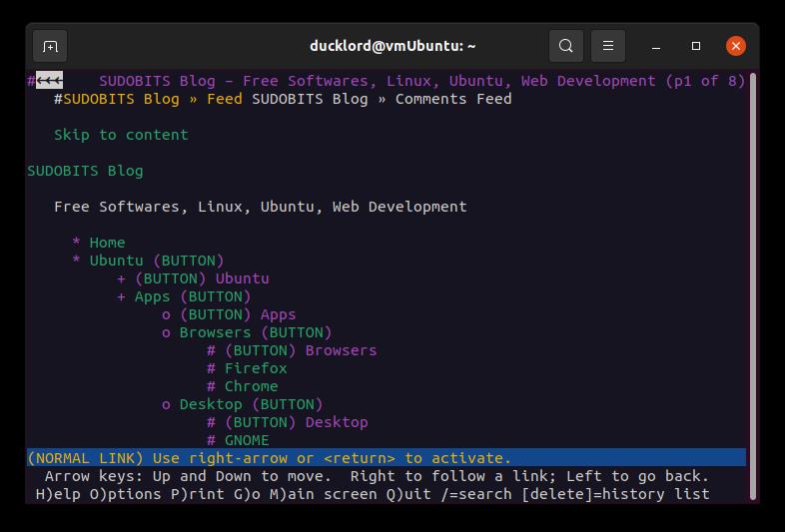
Task: Close the terminal with the orange X
Action: point(736,46)
